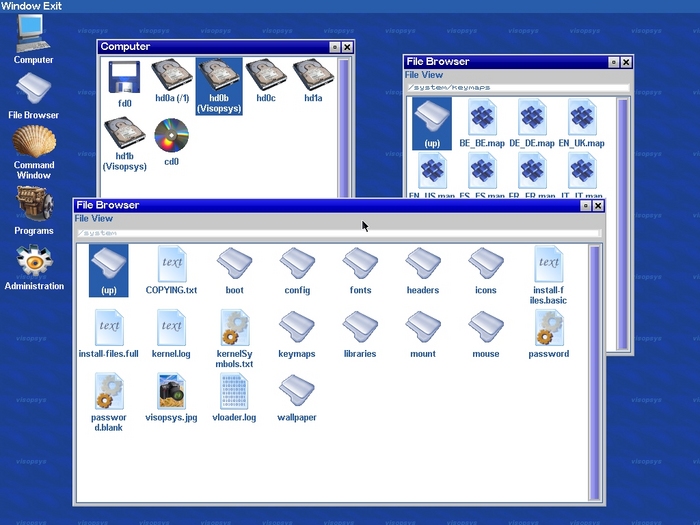Image resolution: width=700 pixels, height=525 pixels.
Task: Select the fd0 floppy drive icon
Action: [124, 78]
